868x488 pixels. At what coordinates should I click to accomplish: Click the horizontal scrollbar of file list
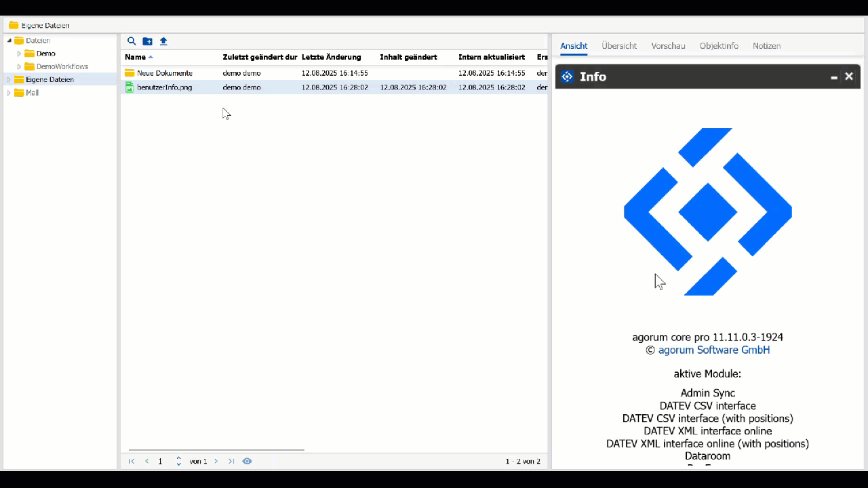216,449
